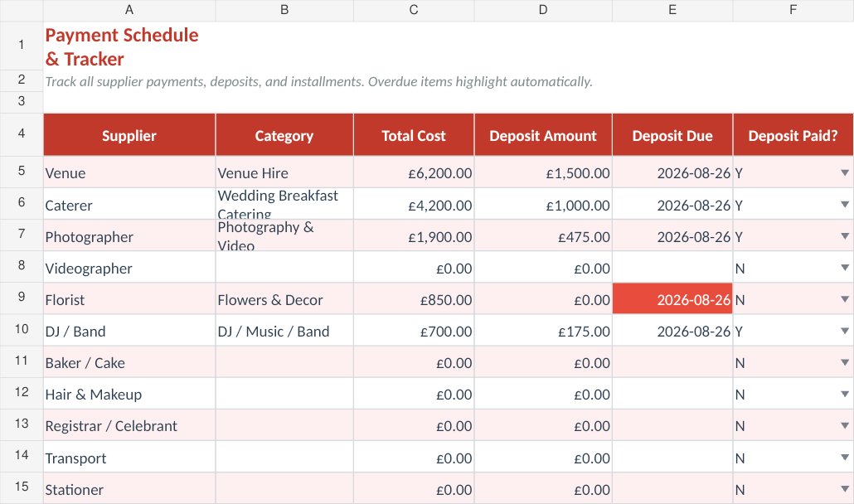The width and height of the screenshot is (854, 504).
Task: Select row 15 header
Action: (x=22, y=487)
